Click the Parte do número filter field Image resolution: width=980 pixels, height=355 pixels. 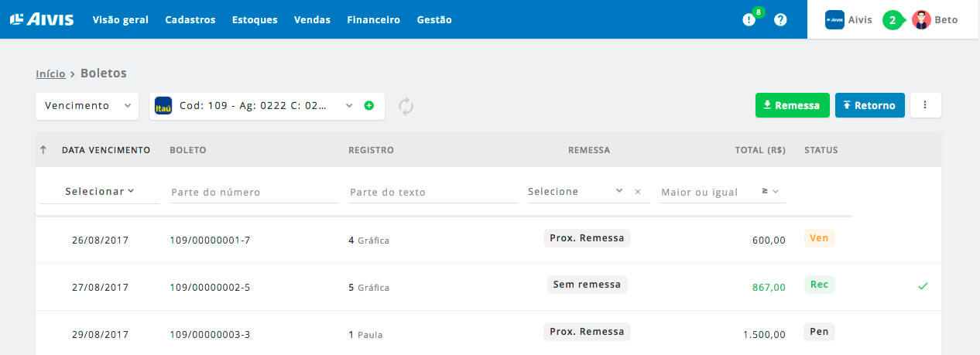254,192
